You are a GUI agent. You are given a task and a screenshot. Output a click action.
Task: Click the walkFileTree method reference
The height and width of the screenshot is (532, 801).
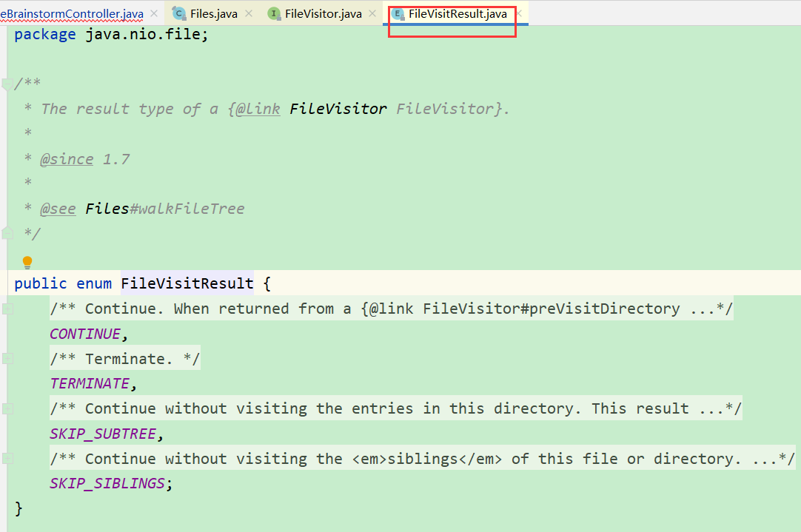192,209
